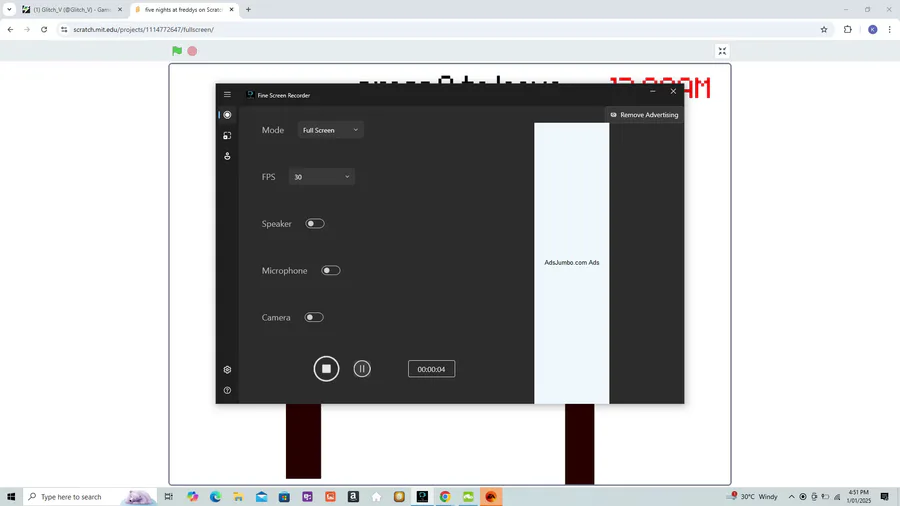Open the webcam sidebar icon

[227, 156]
